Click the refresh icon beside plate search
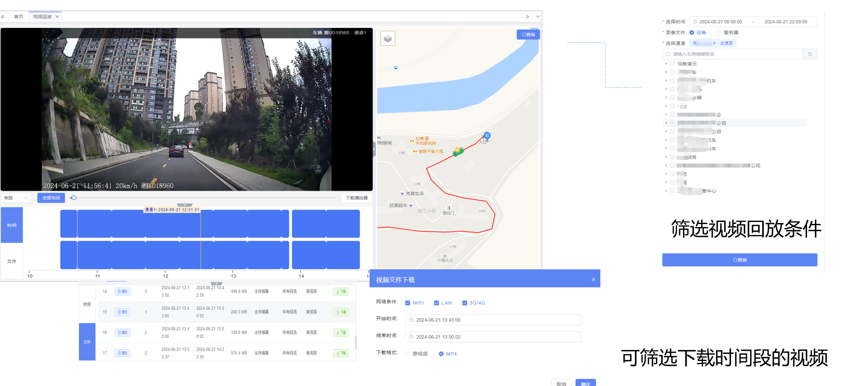This screenshot has width=868, height=386. [x=810, y=54]
